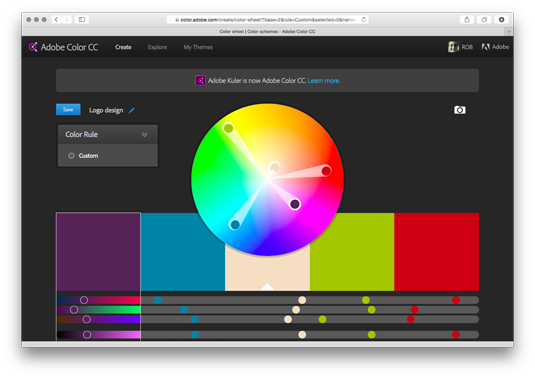Click the Safari sidebar toggle icon
The width and height of the screenshot is (535, 378).
click(x=82, y=20)
